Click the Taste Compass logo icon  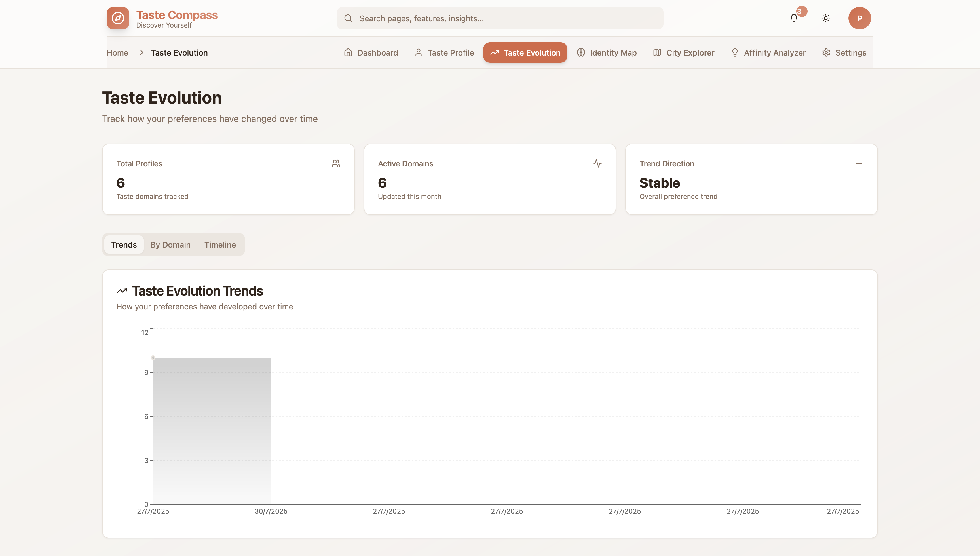[118, 18]
